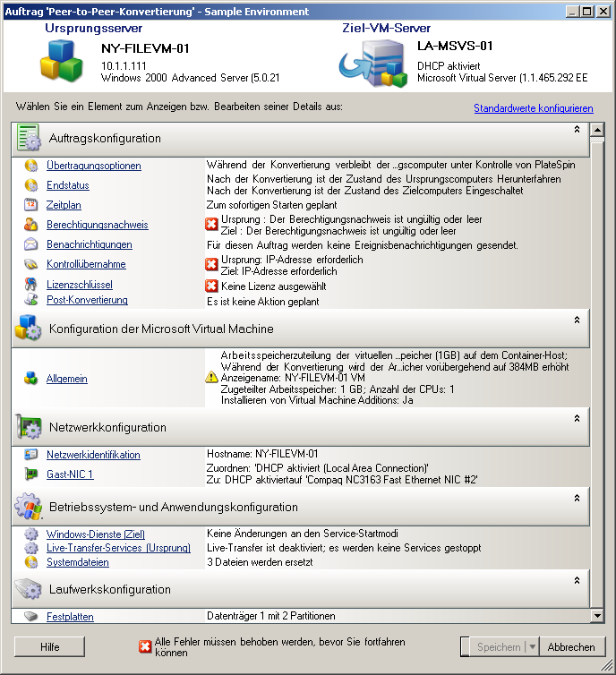Viewport: 616px width, 675px height.
Task: Collapse Betriebssystem- und Anwendungskonfiguration section
Action: click(x=577, y=498)
